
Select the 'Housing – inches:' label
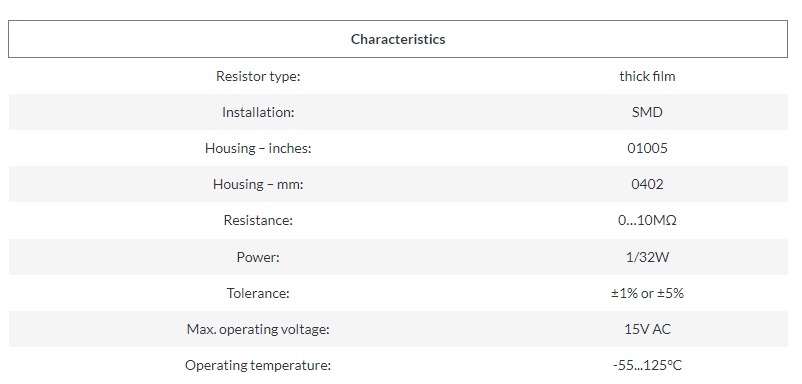pos(258,148)
